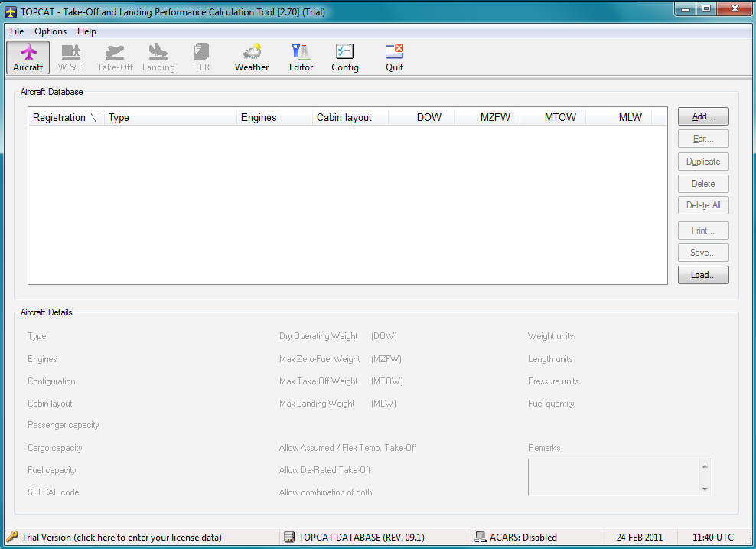Viewport: 756px width, 549px height.
Task: Sort by Engines column header
Action: pos(275,117)
